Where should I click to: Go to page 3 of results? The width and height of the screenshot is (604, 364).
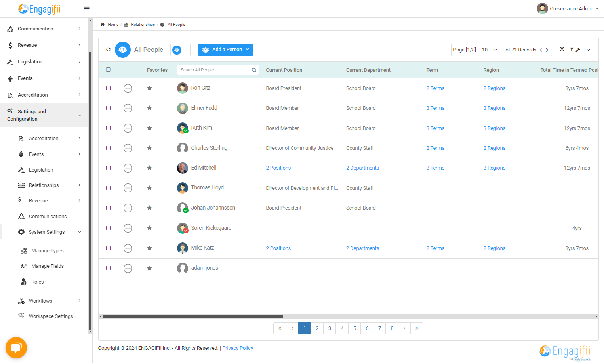pyautogui.click(x=330, y=328)
